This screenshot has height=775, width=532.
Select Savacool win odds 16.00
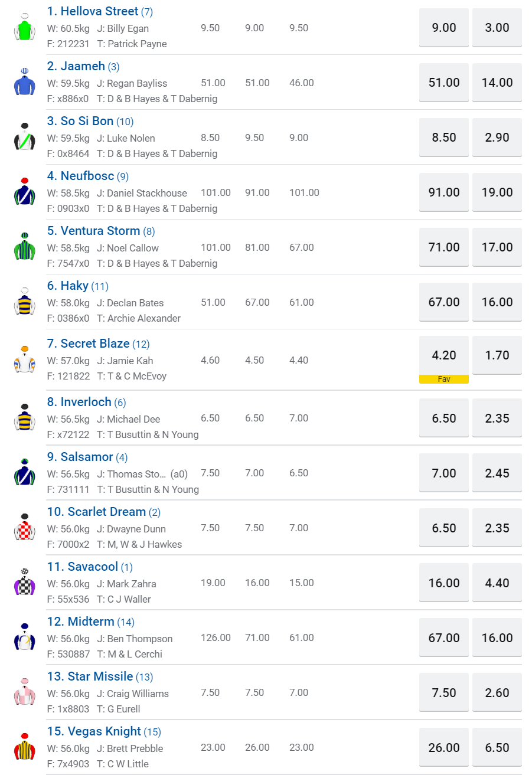[x=443, y=583]
